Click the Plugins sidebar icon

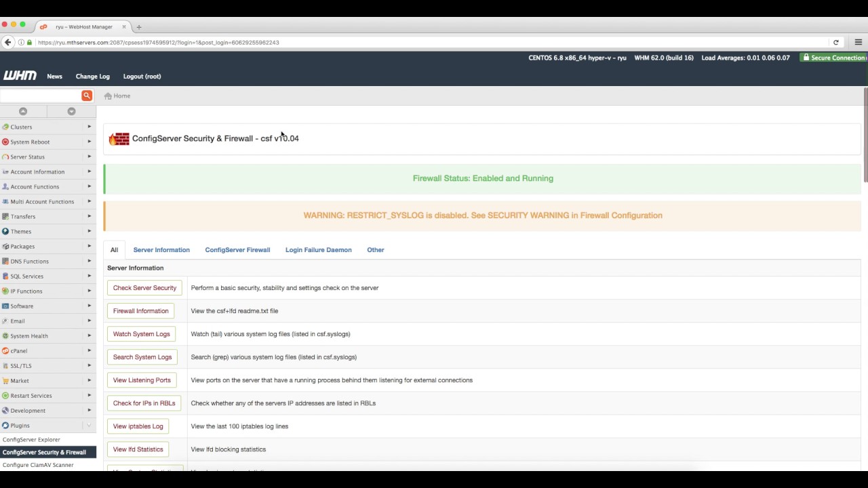(5, 425)
